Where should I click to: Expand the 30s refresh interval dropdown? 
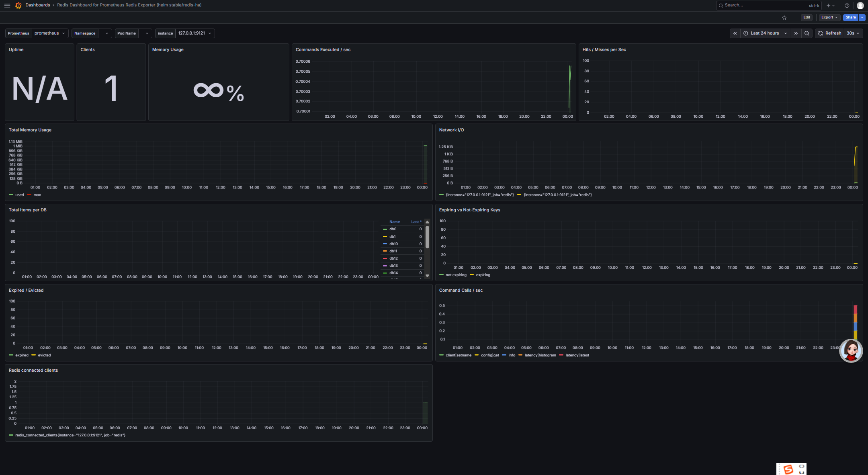853,33
